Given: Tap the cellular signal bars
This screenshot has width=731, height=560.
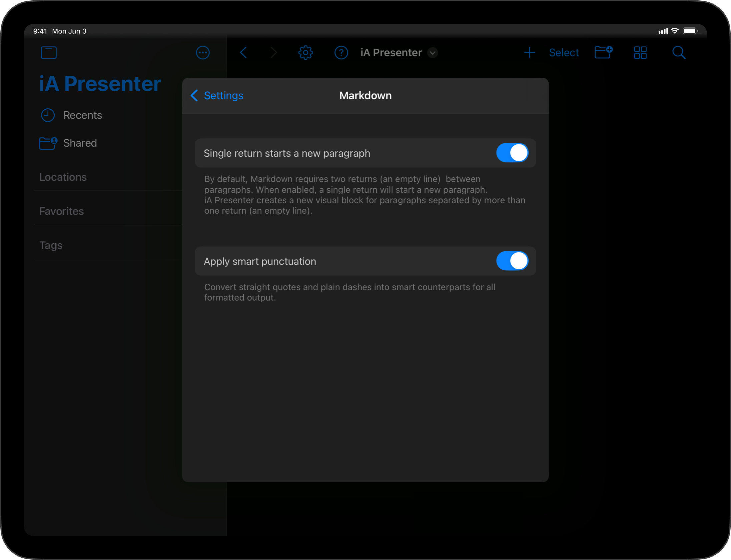Looking at the screenshot, I should pos(663,31).
